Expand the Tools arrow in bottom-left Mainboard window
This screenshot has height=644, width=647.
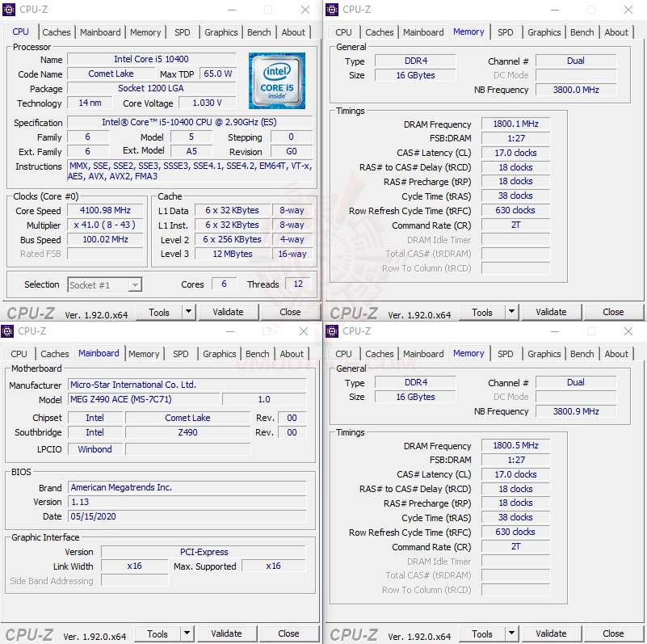tap(187, 633)
